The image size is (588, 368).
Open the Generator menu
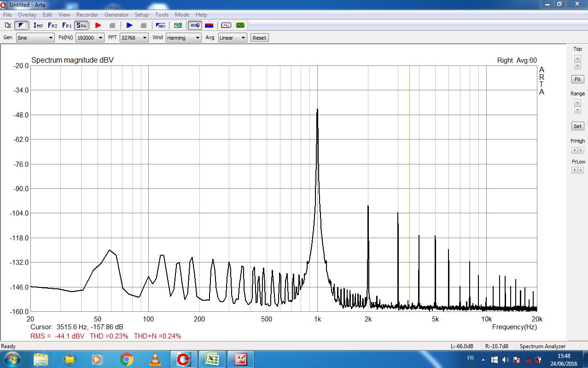click(116, 15)
